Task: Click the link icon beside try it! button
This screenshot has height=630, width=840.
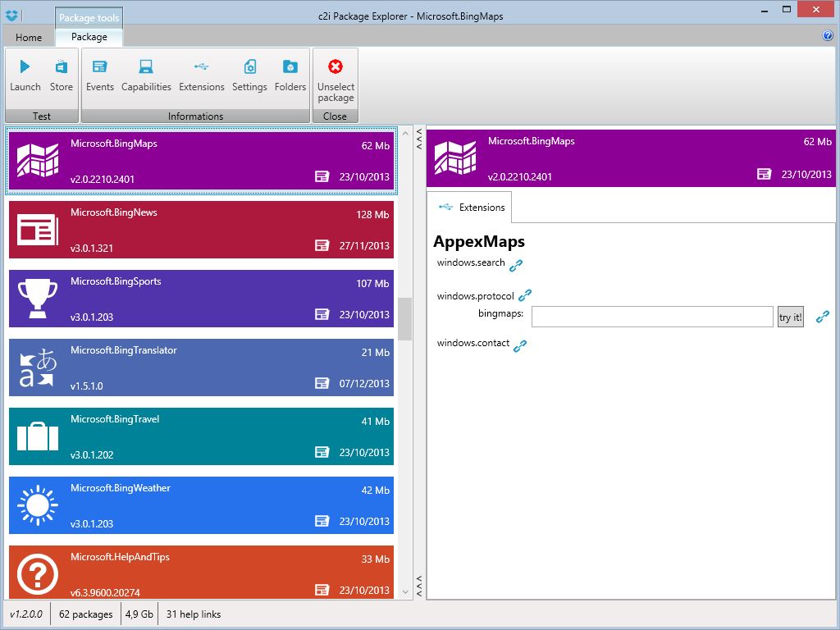Action: point(823,317)
